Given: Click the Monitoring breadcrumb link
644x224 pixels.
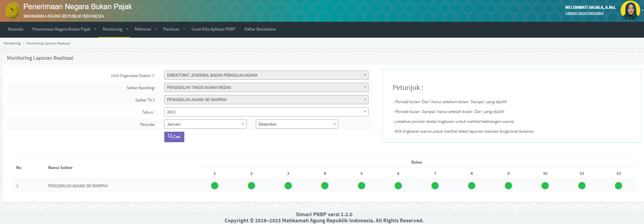Looking at the screenshot, I should point(12,43).
